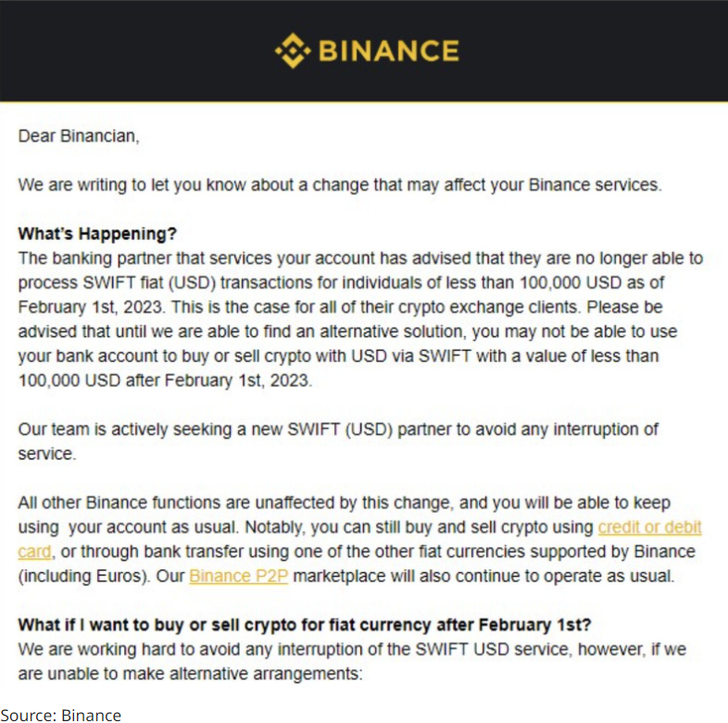Click 'Our team is actively seeking' paragraph
The width and height of the screenshot is (728, 723).
click(338, 442)
